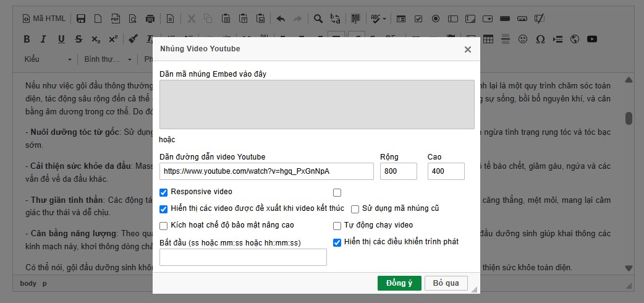Viewport: 644px width, 303px height.
Task: Insert a checkbox form field icon
Action: pos(418,19)
